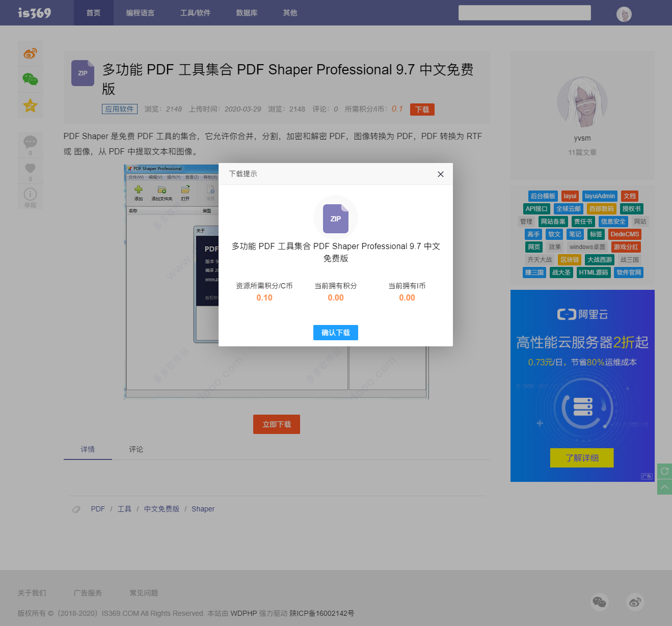This screenshot has height=626, width=672.
Task: Select the 文档 tag
Action: [630, 196]
